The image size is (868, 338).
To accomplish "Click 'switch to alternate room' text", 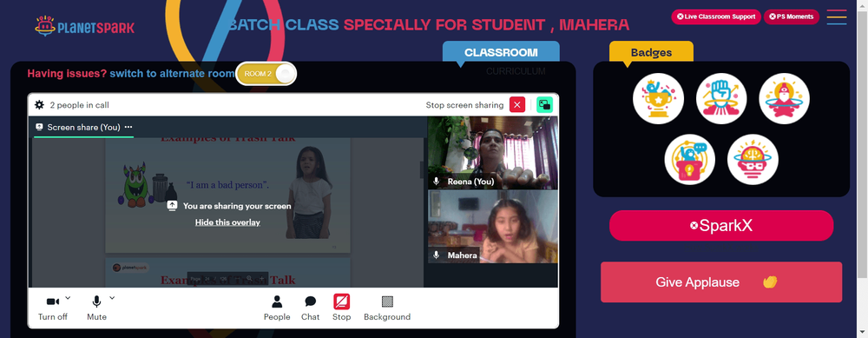I will [x=172, y=73].
